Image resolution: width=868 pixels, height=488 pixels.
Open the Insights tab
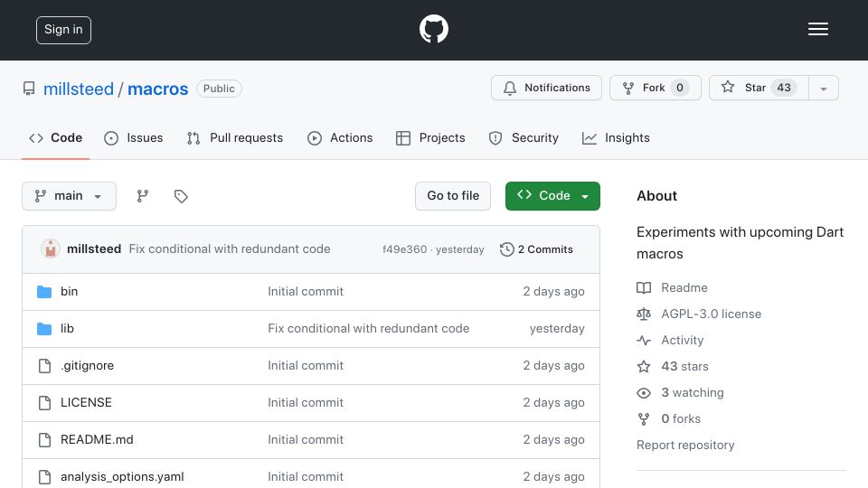click(616, 137)
